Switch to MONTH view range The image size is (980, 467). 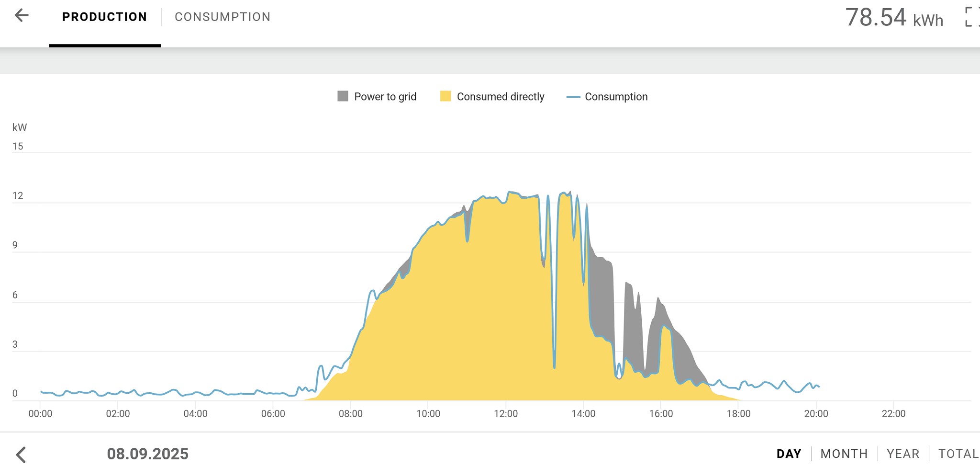(844, 454)
